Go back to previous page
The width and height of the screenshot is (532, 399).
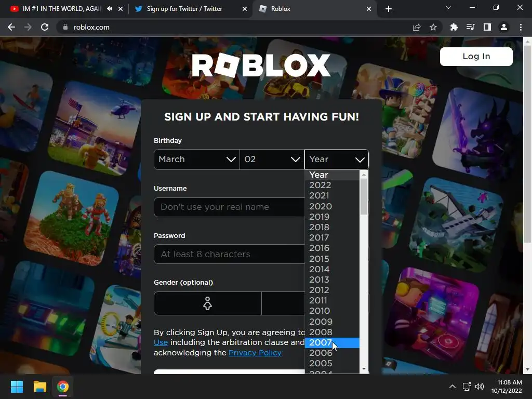tap(11, 27)
